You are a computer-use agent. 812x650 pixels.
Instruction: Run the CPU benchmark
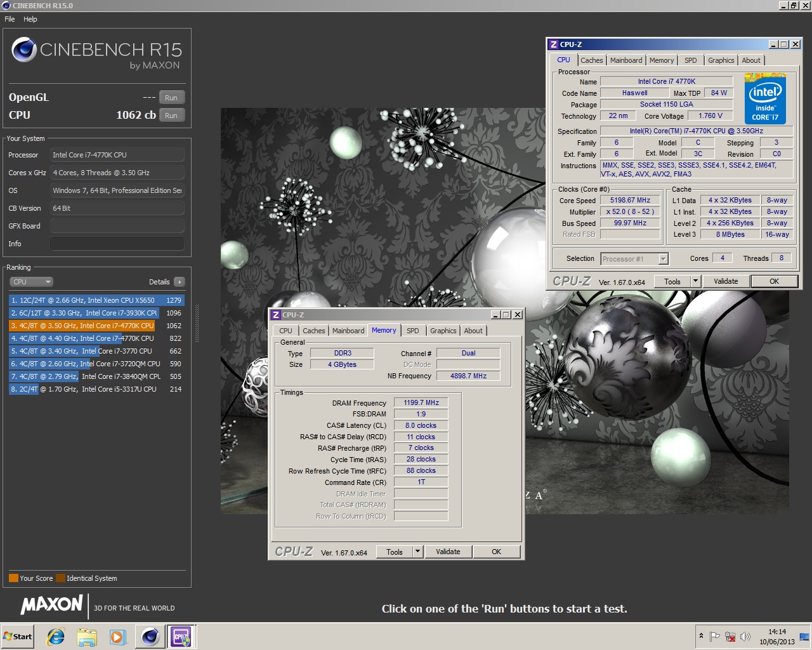[171, 116]
